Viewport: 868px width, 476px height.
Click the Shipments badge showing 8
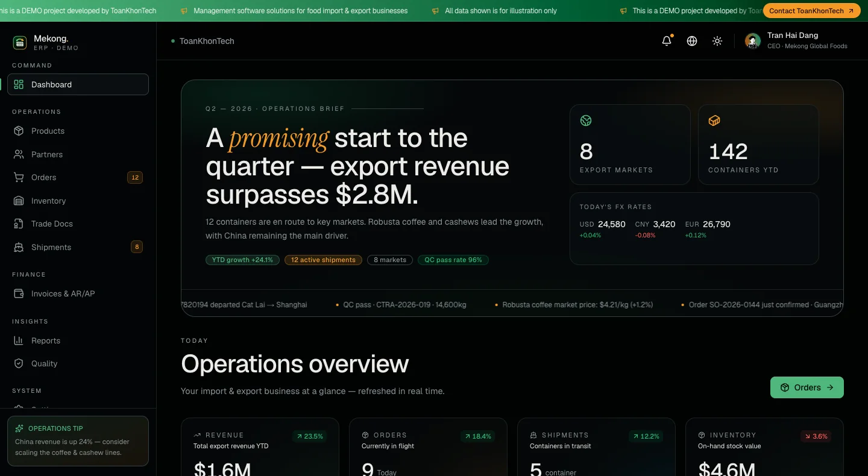tap(137, 246)
